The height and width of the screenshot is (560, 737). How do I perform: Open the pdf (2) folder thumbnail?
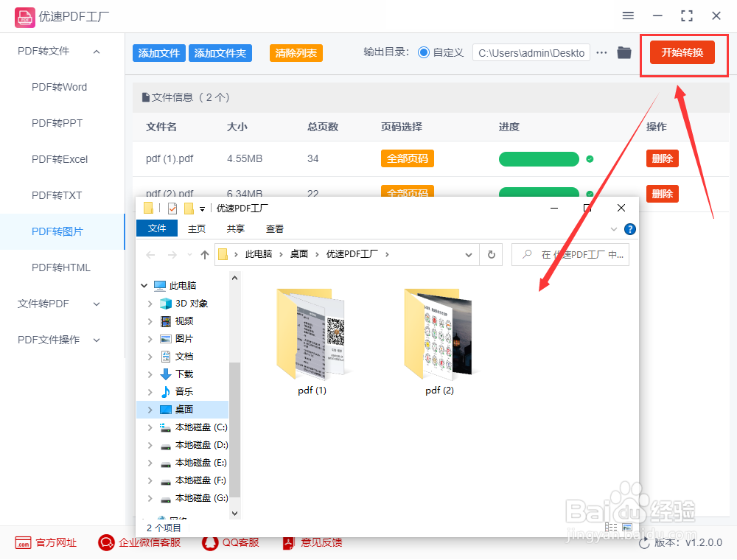439,334
